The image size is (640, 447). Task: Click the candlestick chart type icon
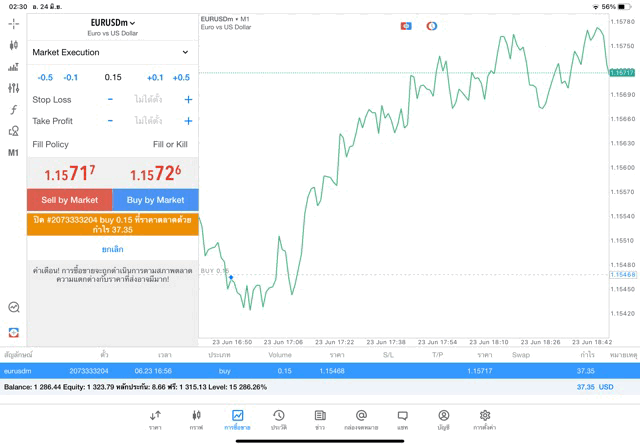coord(13,45)
